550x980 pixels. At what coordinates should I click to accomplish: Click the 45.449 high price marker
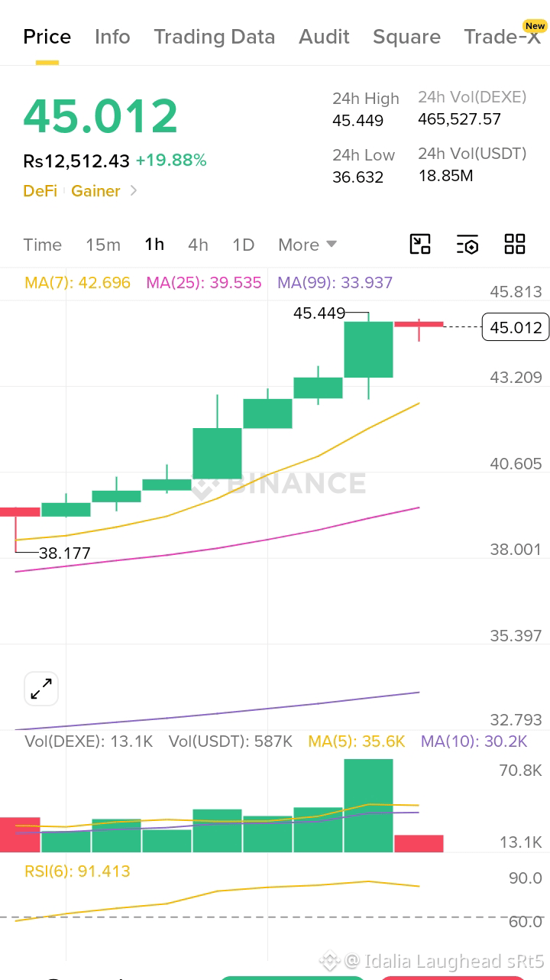pyautogui.click(x=319, y=313)
